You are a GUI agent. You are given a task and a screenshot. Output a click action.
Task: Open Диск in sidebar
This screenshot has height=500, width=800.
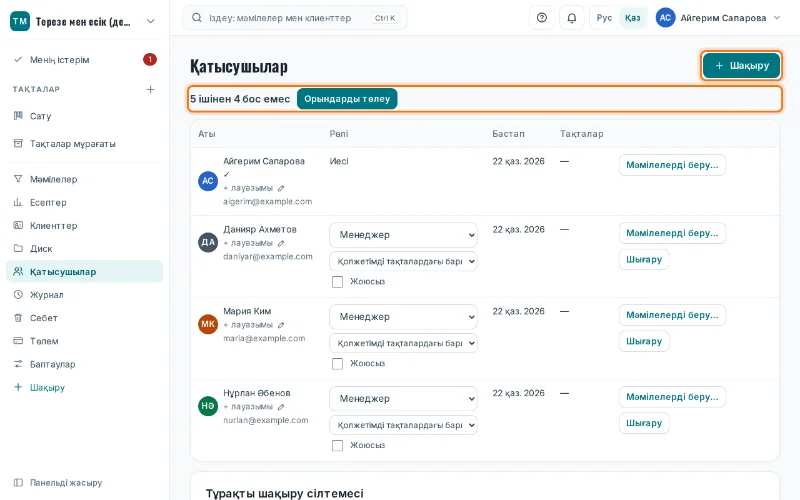85,248
